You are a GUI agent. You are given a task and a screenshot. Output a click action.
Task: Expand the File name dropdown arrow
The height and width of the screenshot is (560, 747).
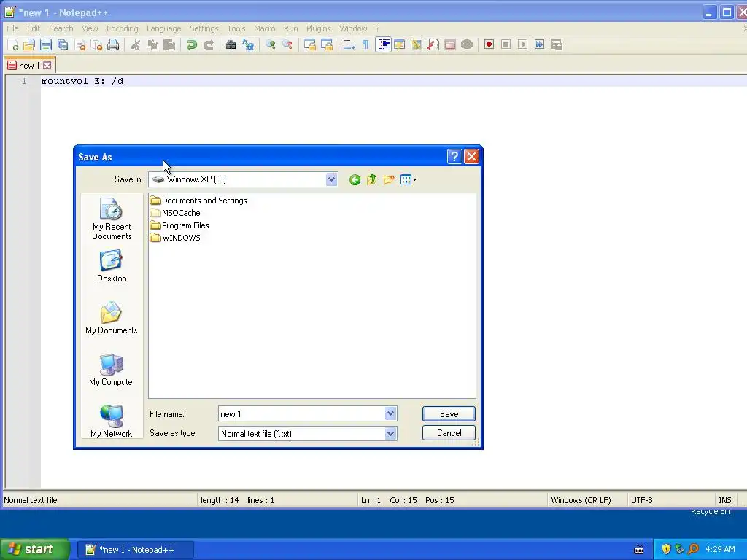coord(391,414)
